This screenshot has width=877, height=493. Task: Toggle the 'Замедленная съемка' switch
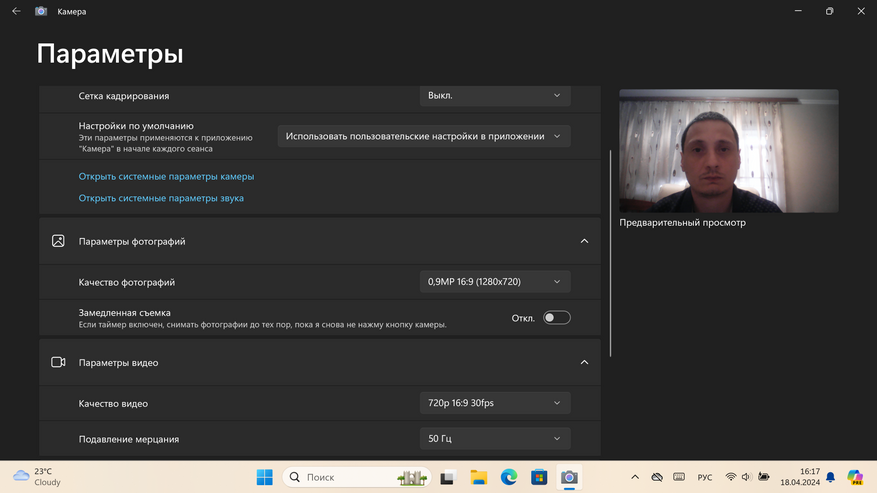[x=556, y=318]
